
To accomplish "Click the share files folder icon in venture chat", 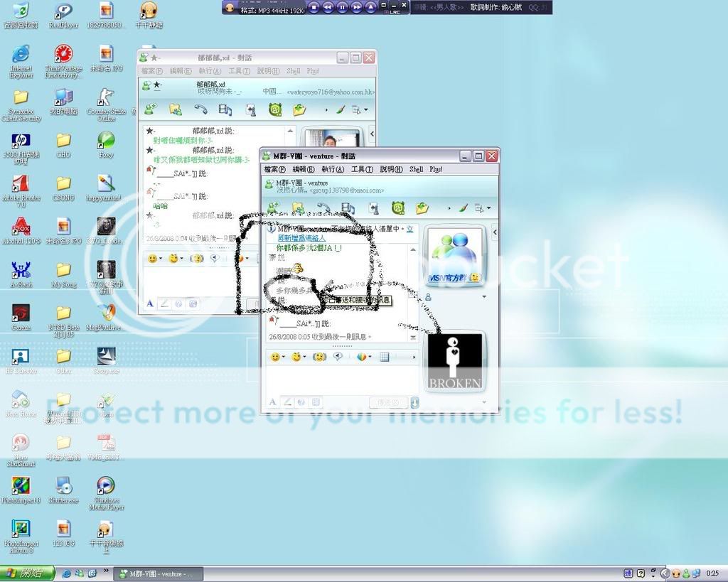I will pos(299,208).
